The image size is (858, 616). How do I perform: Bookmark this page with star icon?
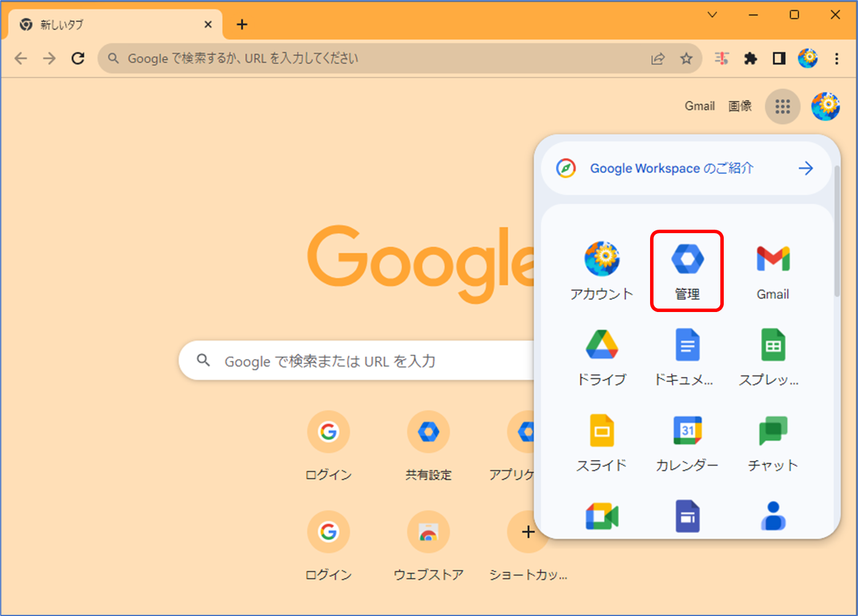point(687,58)
